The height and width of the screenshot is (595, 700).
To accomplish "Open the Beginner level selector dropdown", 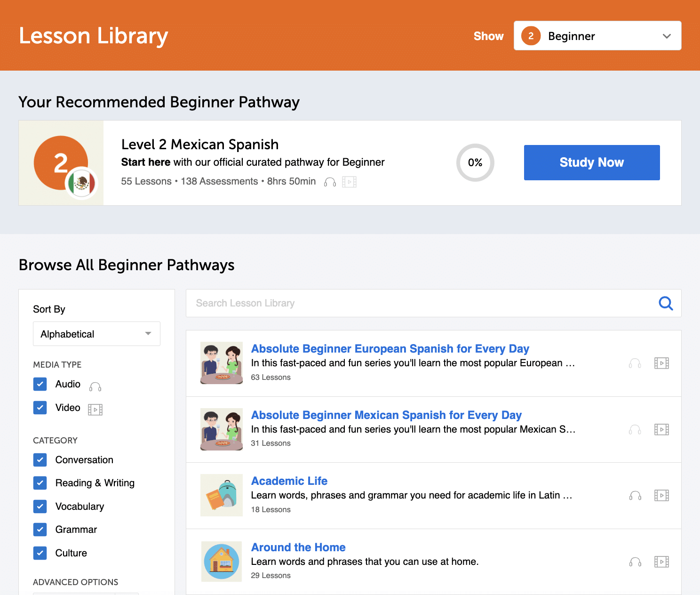I will pos(597,35).
